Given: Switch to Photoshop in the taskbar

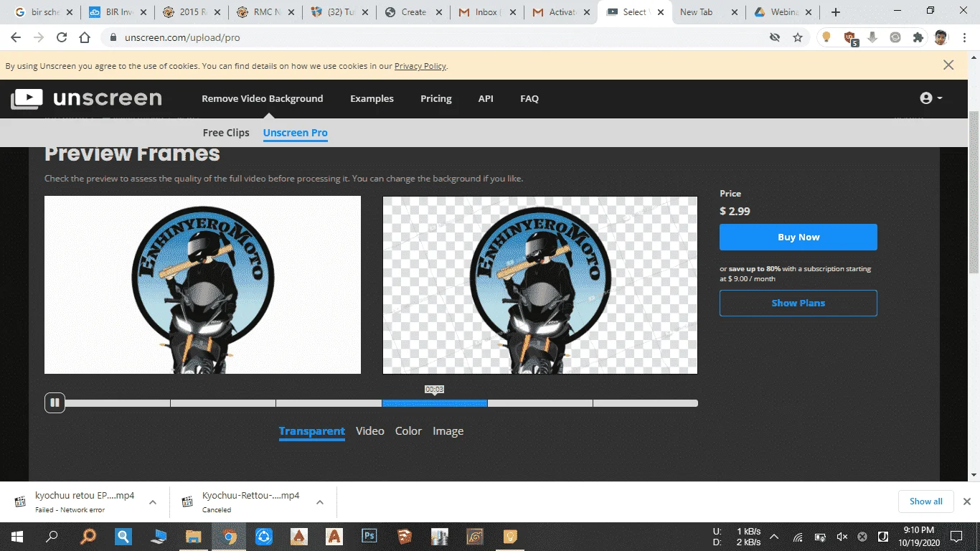Looking at the screenshot, I should [369, 536].
